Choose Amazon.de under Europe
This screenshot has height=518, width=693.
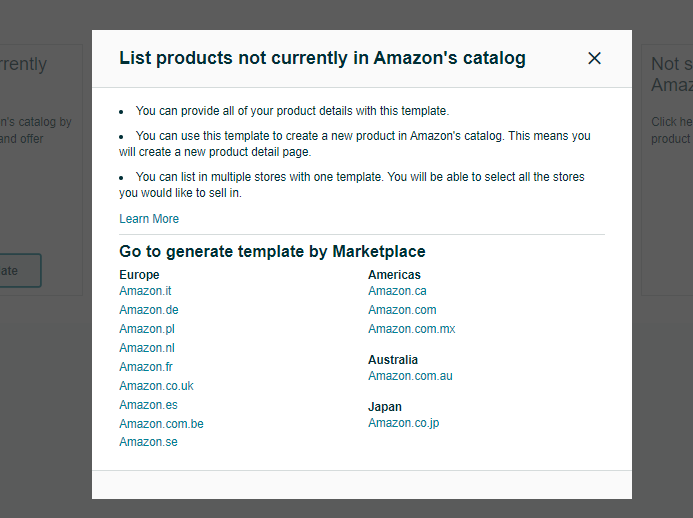(148, 310)
